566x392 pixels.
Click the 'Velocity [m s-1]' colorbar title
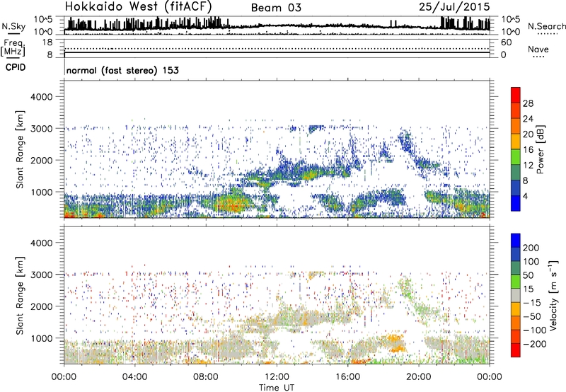pyautogui.click(x=554, y=295)
